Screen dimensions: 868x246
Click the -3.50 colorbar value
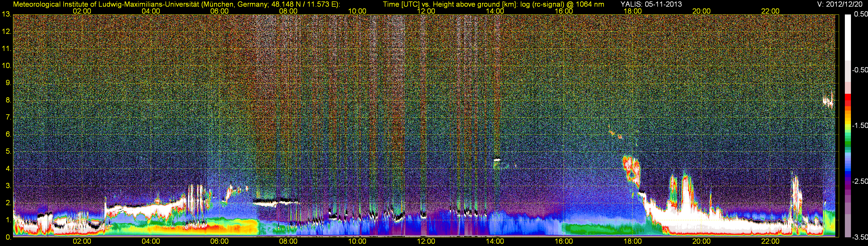click(x=860, y=237)
